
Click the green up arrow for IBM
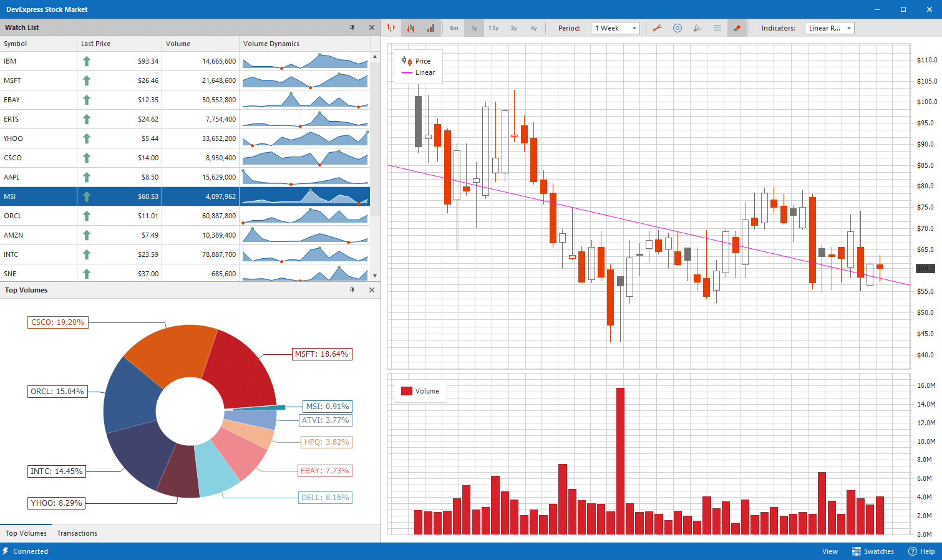pos(87,61)
